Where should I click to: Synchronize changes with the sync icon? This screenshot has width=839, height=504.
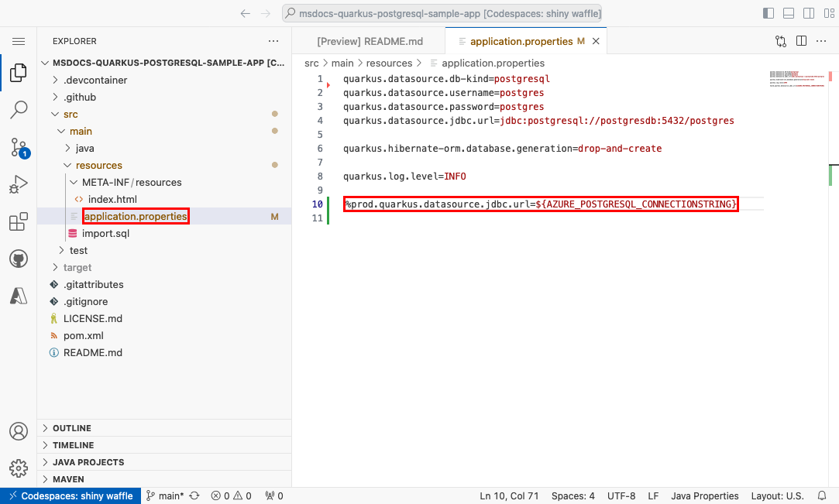coord(194,496)
